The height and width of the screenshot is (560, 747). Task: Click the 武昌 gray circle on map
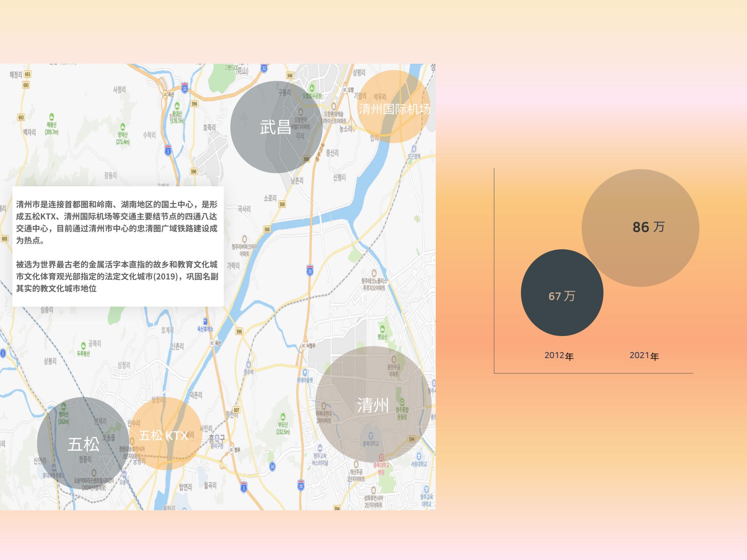click(276, 127)
